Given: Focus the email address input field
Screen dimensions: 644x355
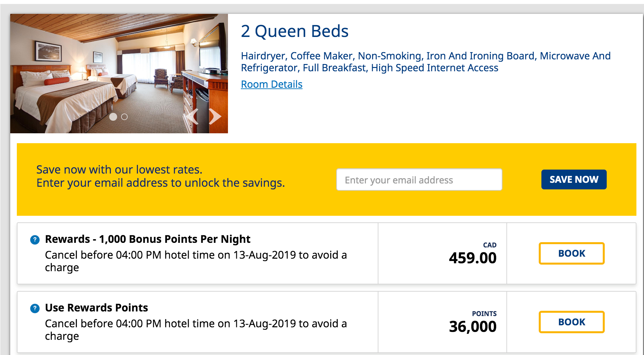Looking at the screenshot, I should pos(419,180).
